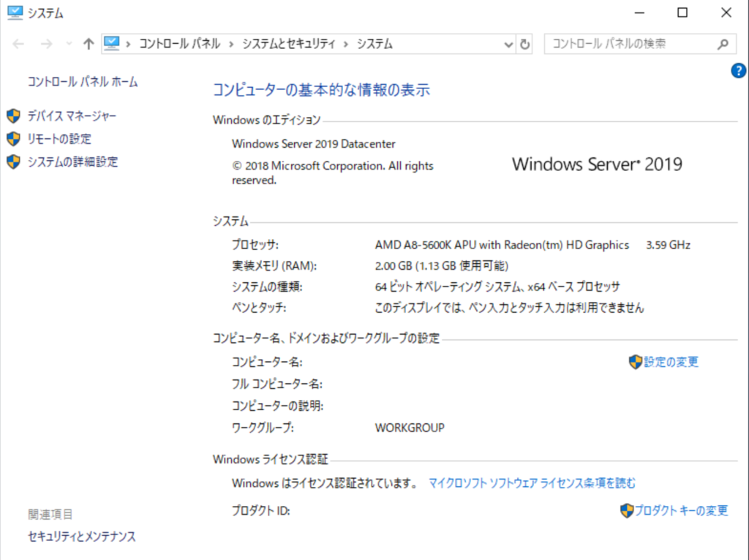Click the computer icon in the address bar
This screenshot has height=560, width=749.
112,43
